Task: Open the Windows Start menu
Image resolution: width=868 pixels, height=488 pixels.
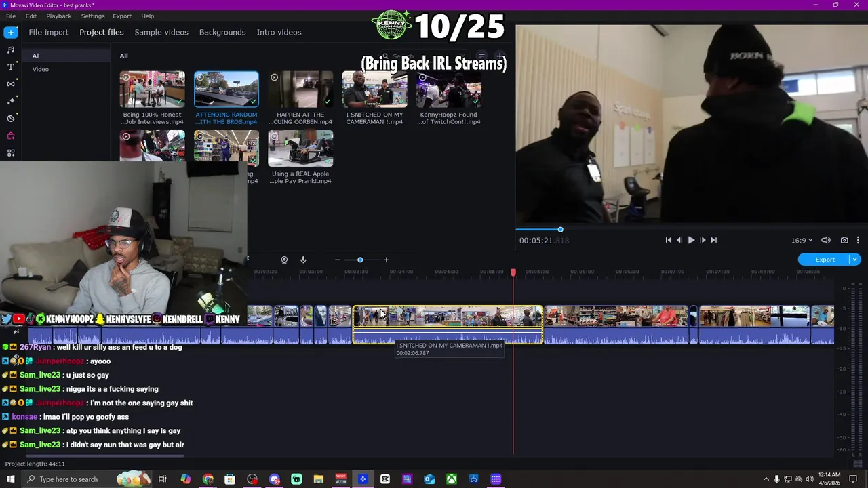Action: 11,479
